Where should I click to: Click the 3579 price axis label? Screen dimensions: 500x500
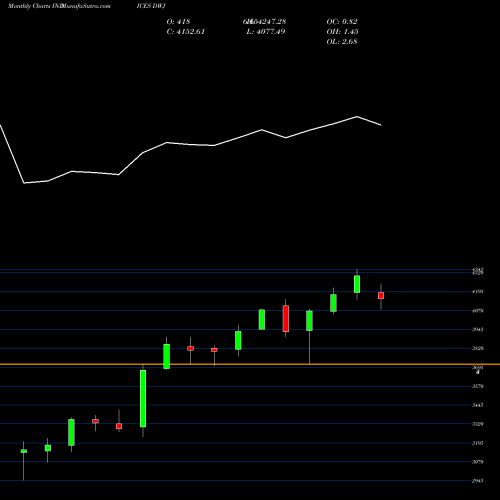pos(478,386)
